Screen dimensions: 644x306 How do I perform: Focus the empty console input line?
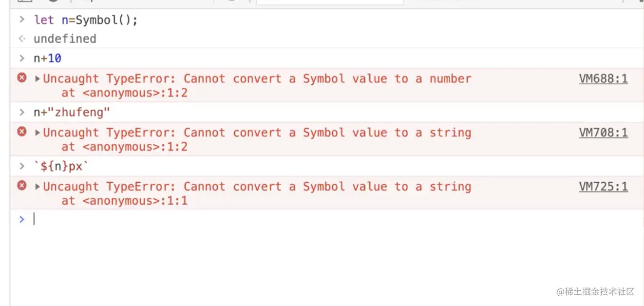coord(292,219)
